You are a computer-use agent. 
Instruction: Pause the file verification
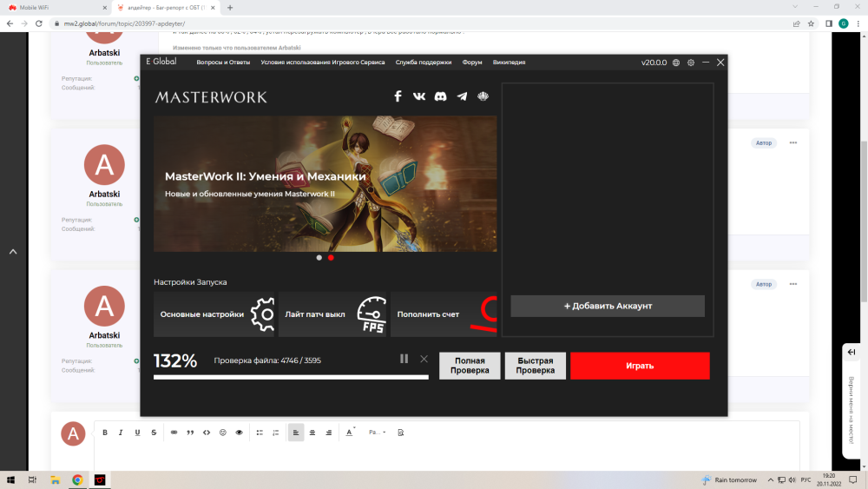(404, 359)
